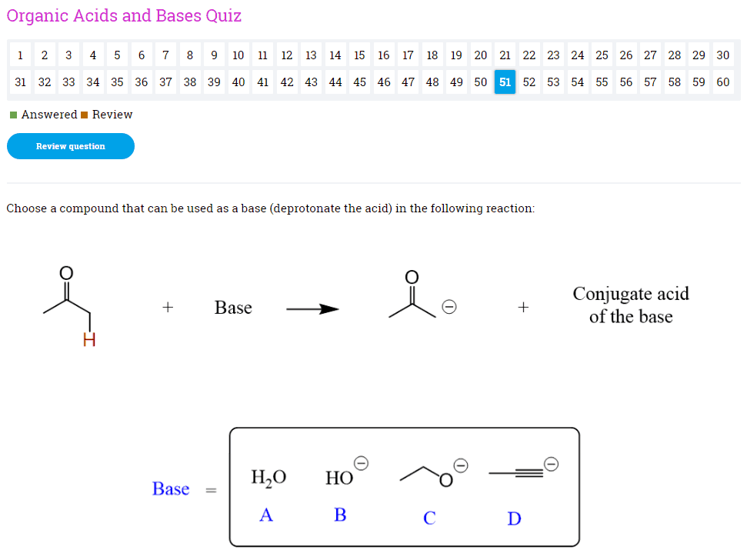Go to question 1
The image size is (747, 560).
(x=20, y=55)
